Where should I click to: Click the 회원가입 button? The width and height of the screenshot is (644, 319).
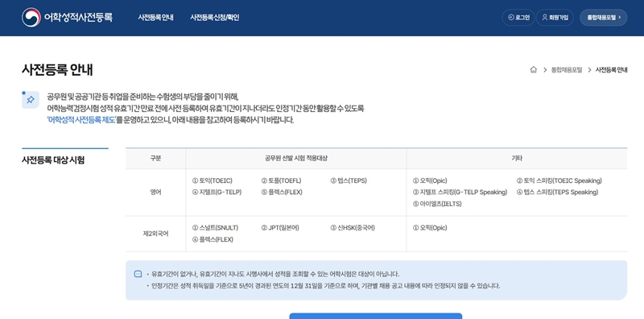pos(555,17)
